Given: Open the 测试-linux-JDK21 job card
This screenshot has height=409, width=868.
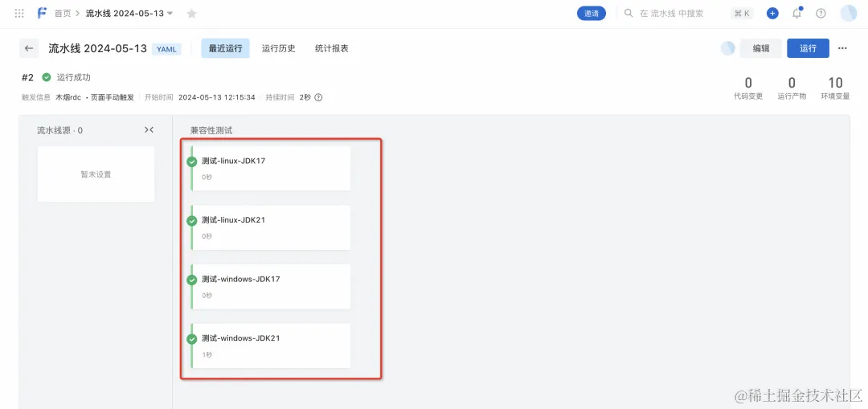Looking at the screenshot, I should click(x=271, y=227).
